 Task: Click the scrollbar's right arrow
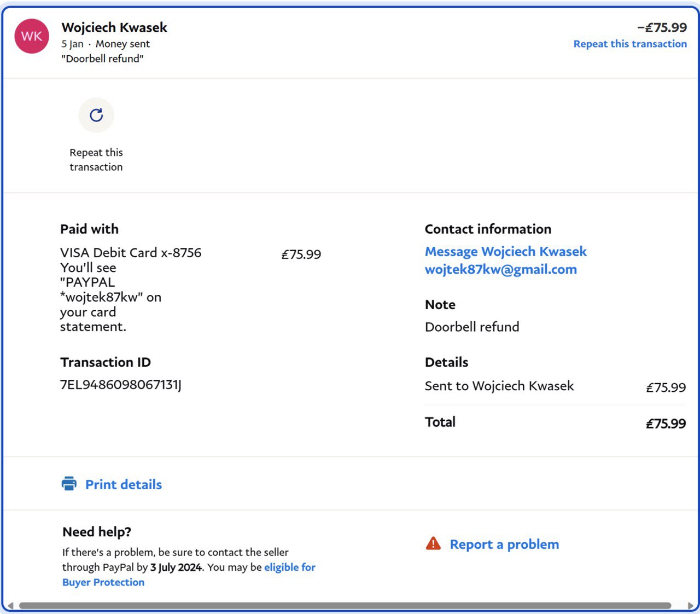[690, 606]
